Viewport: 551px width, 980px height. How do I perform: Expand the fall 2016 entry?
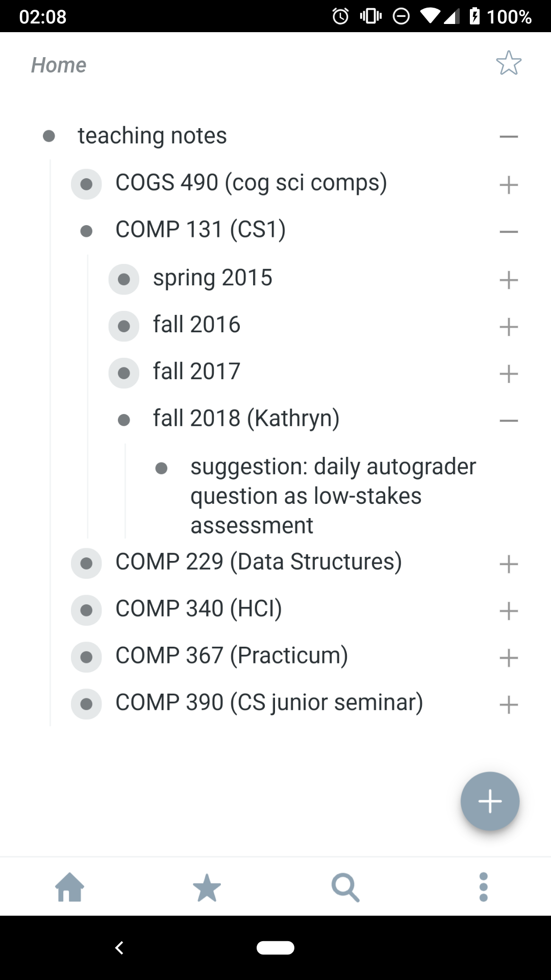[x=509, y=327]
